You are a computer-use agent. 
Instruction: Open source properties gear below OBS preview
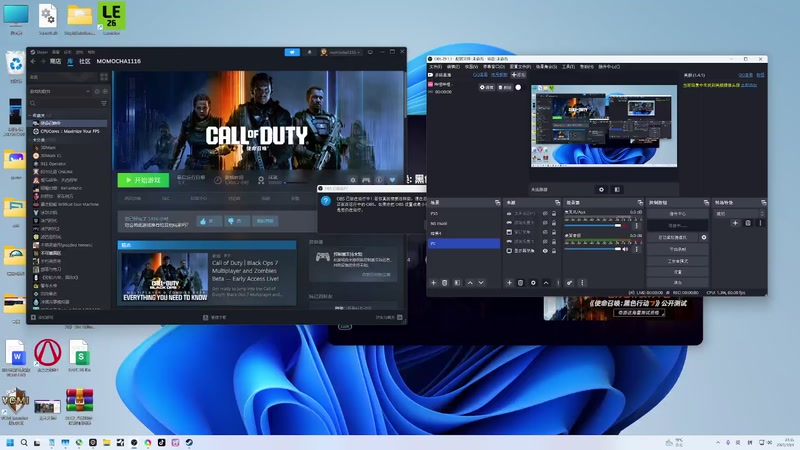click(601, 189)
